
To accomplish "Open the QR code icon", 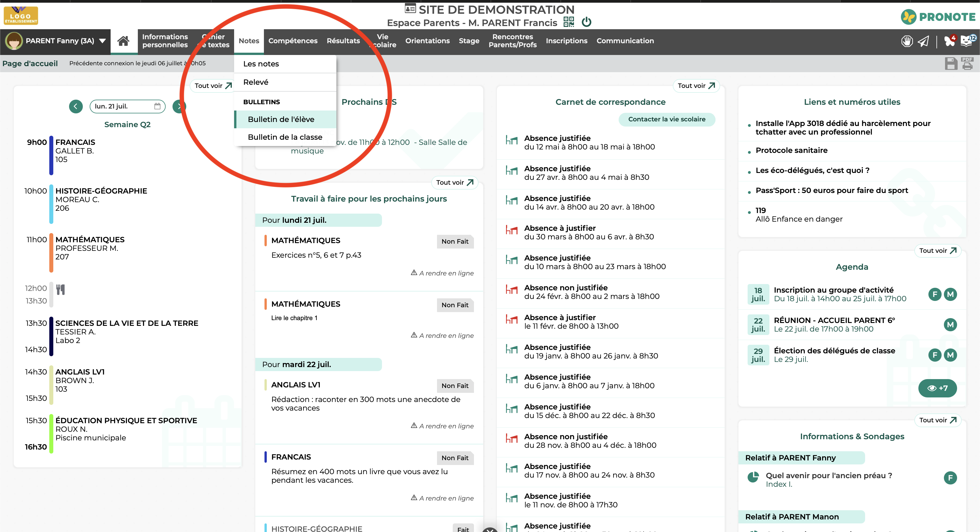I will click(x=568, y=22).
